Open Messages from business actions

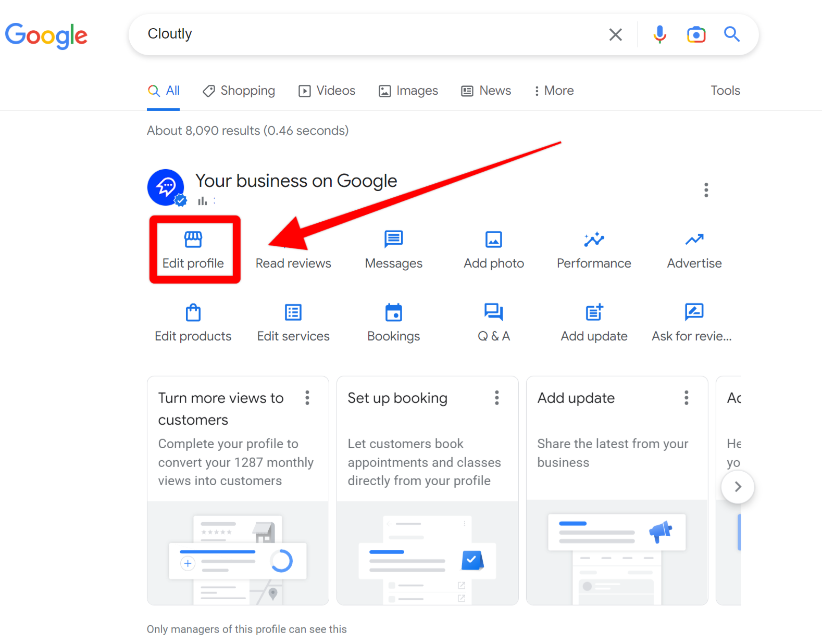(393, 249)
